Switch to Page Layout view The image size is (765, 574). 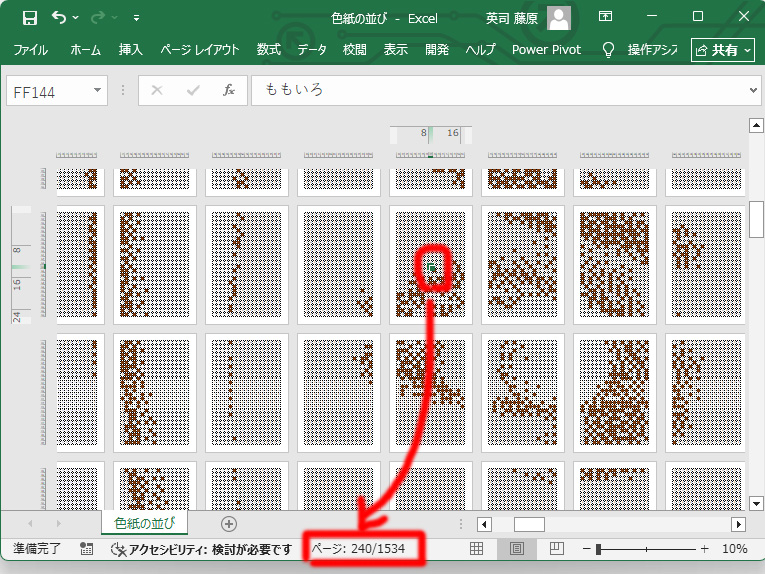click(x=517, y=549)
